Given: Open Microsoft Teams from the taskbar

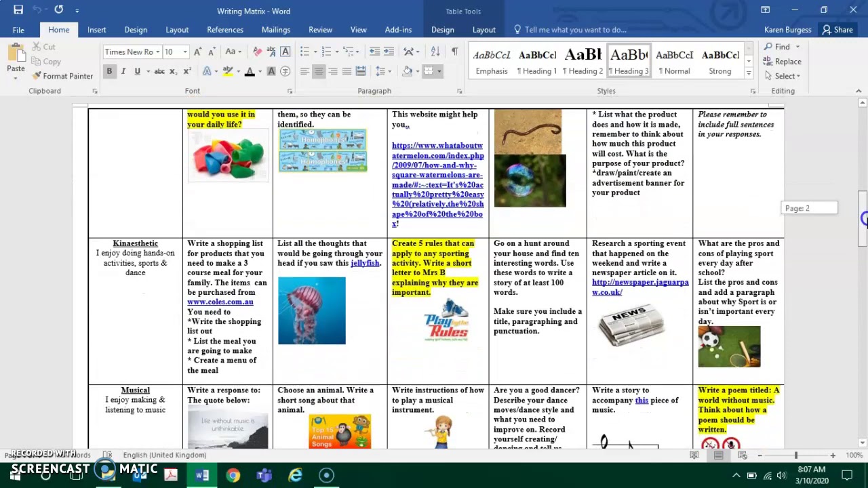Looking at the screenshot, I should tap(264, 475).
